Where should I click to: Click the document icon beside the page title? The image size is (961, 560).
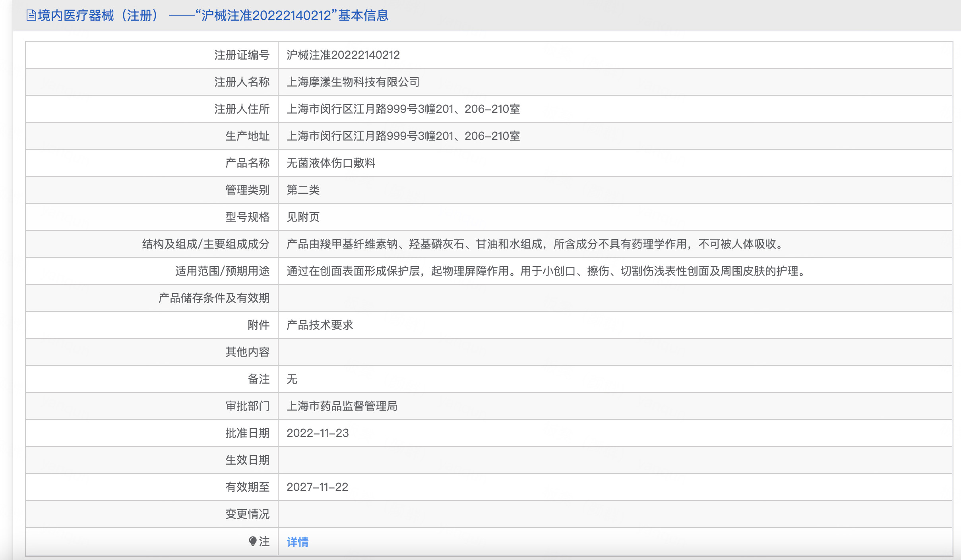tap(31, 15)
